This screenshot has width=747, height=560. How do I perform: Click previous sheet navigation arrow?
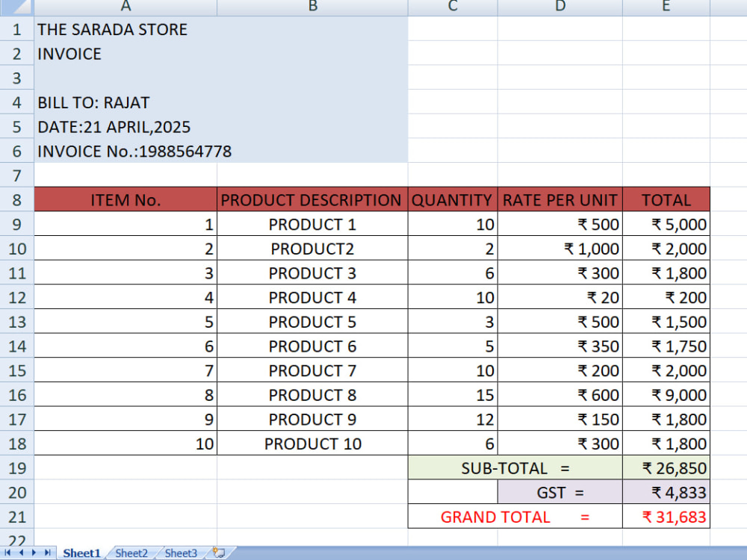pyautogui.click(x=21, y=553)
